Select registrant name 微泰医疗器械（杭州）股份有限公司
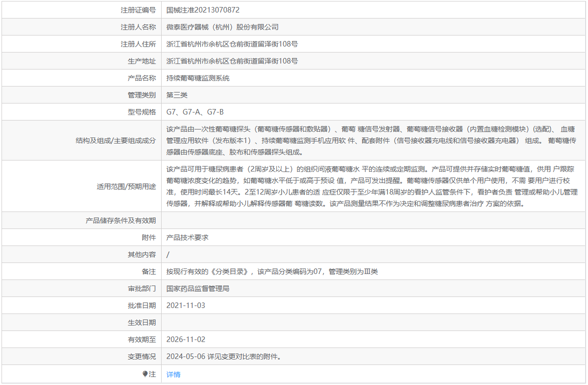 pos(222,27)
